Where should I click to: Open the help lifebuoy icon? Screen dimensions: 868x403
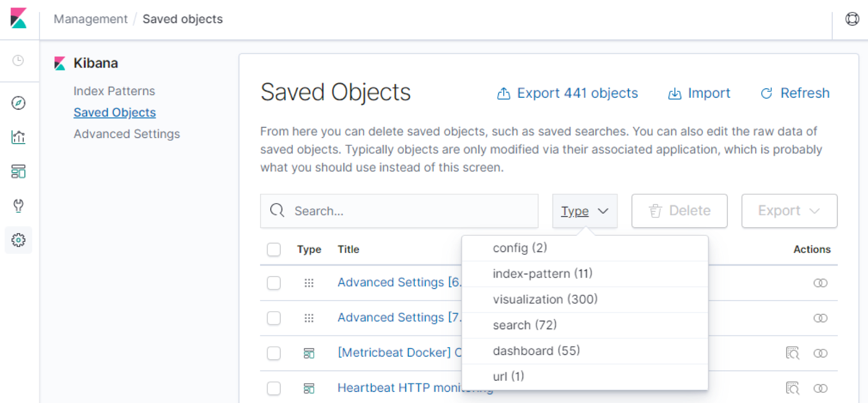tap(852, 19)
